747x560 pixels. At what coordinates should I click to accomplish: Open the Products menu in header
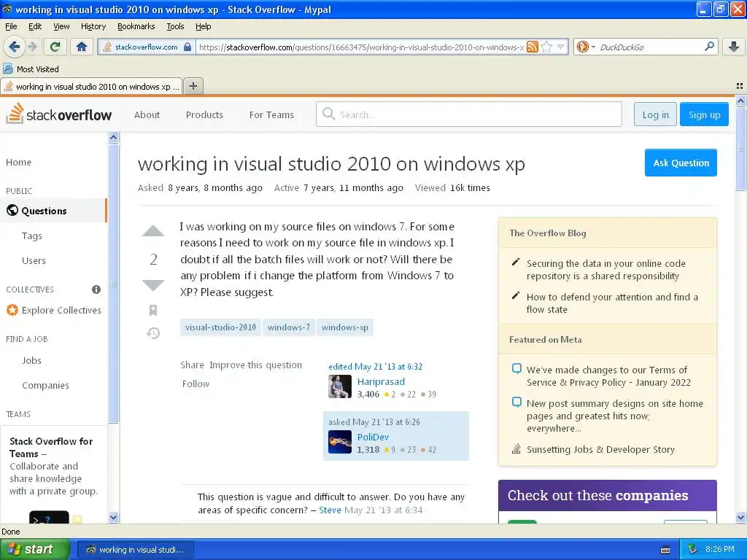[204, 114]
